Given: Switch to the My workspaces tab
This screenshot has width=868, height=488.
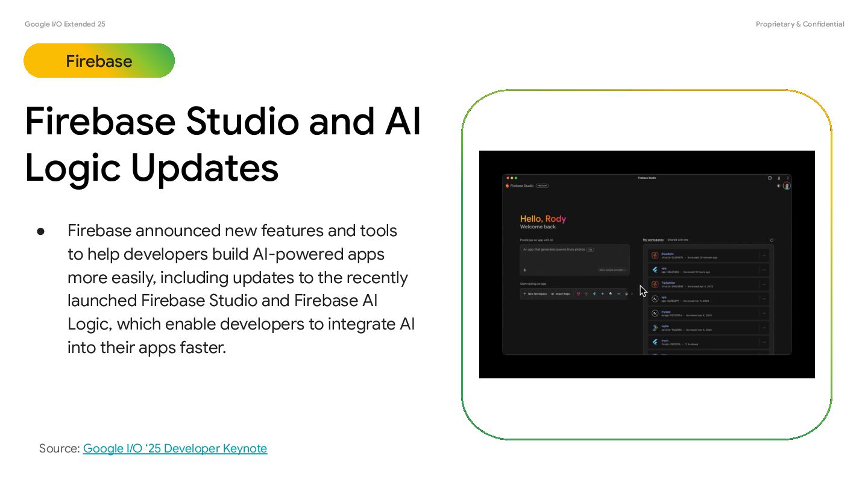Looking at the screenshot, I should coord(653,240).
